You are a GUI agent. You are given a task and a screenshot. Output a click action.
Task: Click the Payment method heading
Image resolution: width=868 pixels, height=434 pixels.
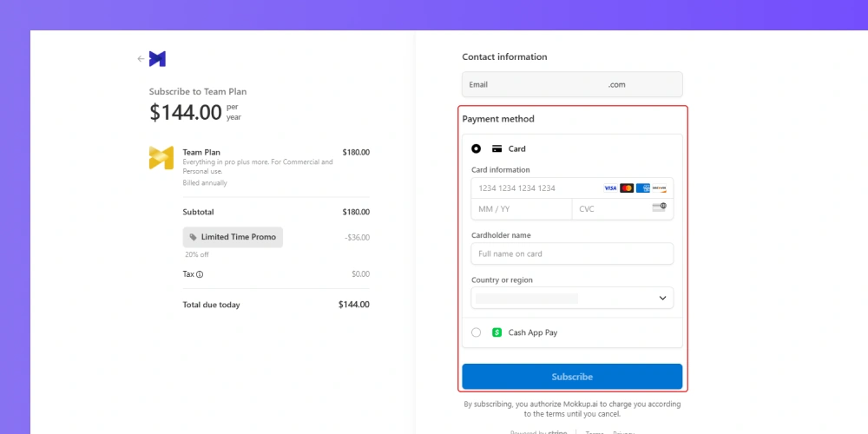click(x=498, y=119)
